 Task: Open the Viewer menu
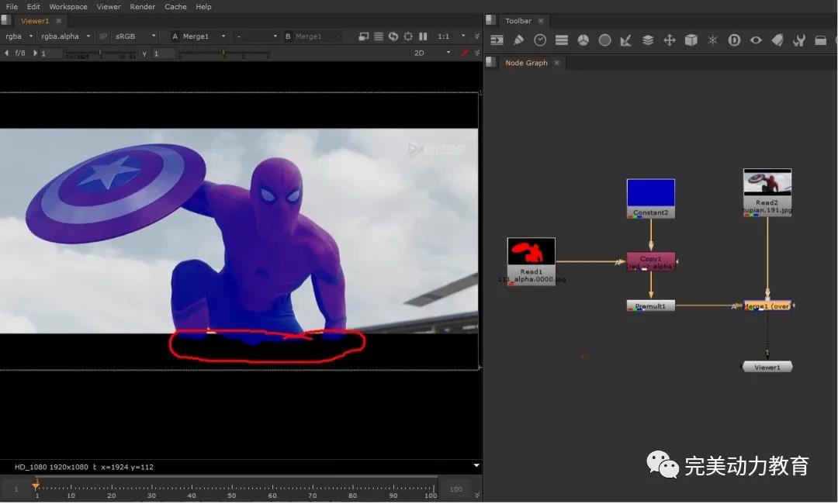pyautogui.click(x=109, y=6)
